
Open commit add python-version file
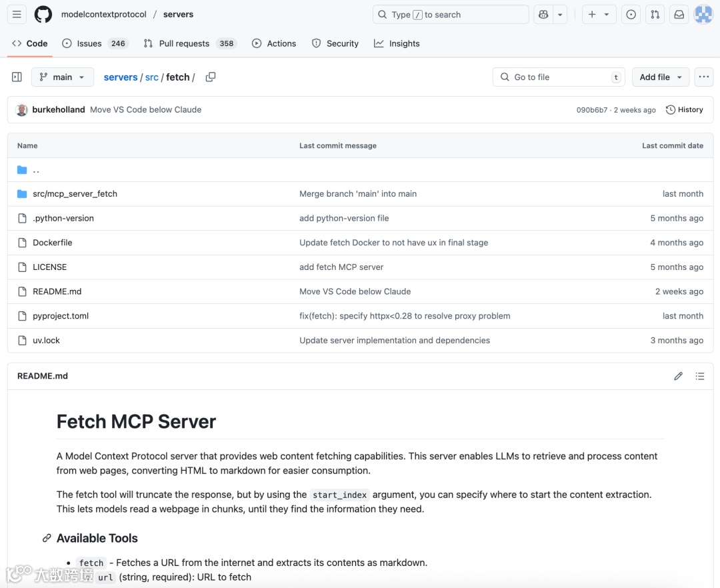point(344,218)
